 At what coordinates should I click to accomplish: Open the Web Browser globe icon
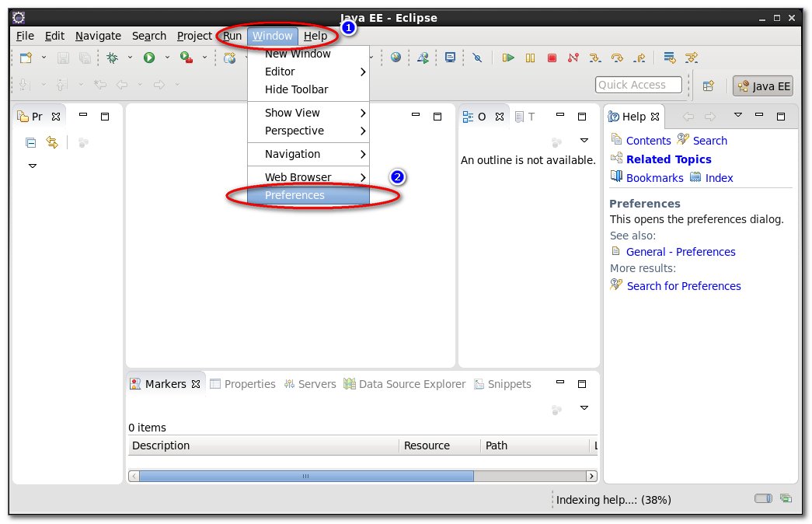point(396,58)
